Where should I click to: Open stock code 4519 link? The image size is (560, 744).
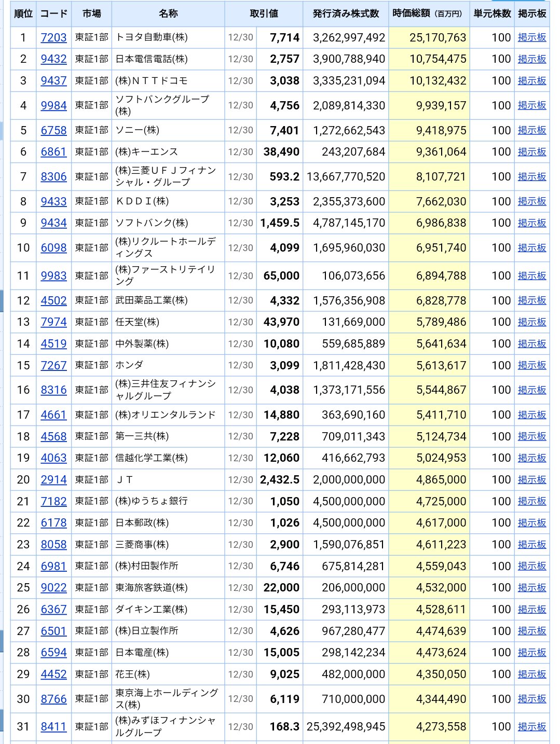54,344
